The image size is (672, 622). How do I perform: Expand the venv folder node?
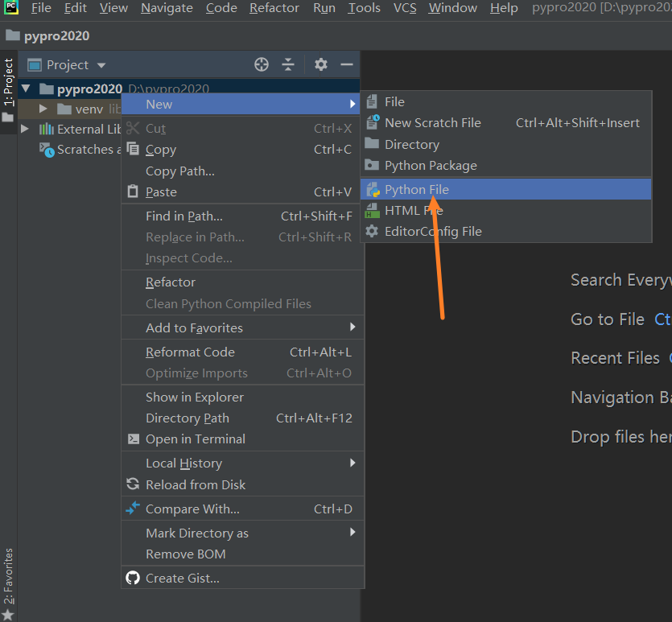(43, 109)
